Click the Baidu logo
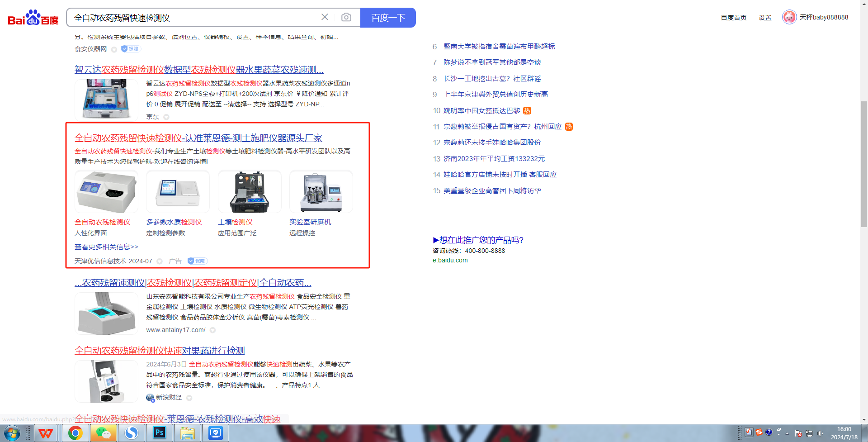This screenshot has width=868, height=442. [33, 18]
